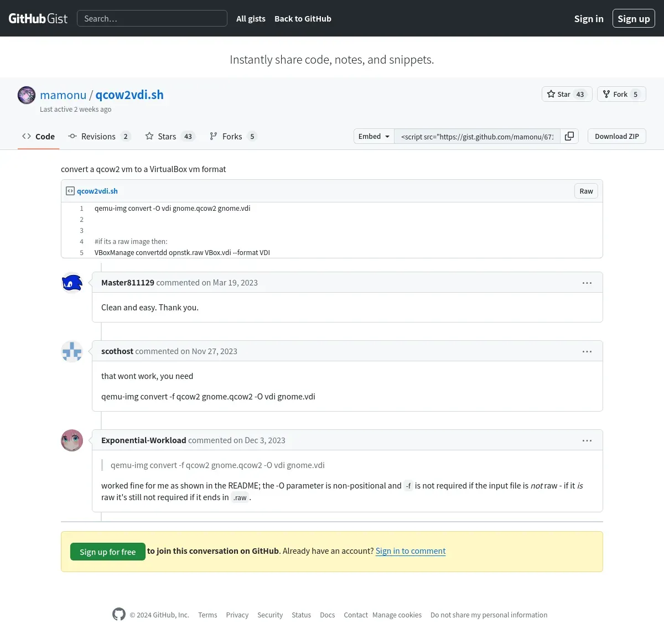This screenshot has height=644, width=664.
Task: Open the Mar 19, 2023 comment timestamp
Action: pos(235,282)
